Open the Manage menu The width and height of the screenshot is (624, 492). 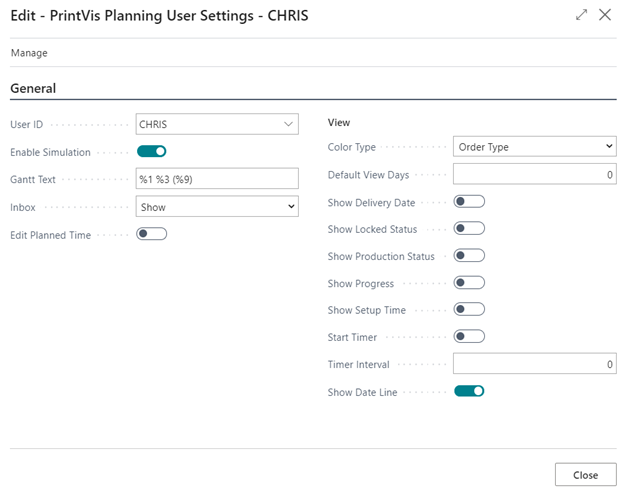tap(29, 53)
